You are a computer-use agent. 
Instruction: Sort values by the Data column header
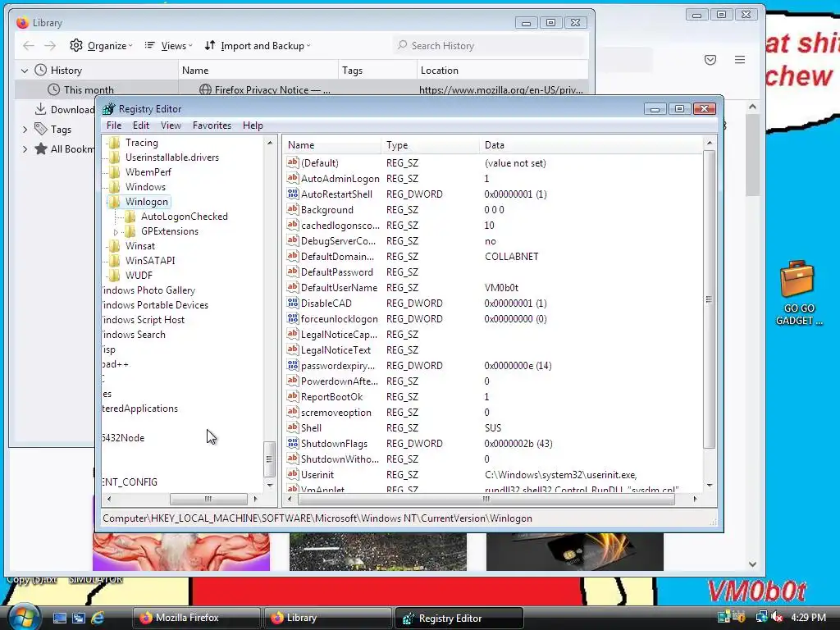click(x=592, y=145)
